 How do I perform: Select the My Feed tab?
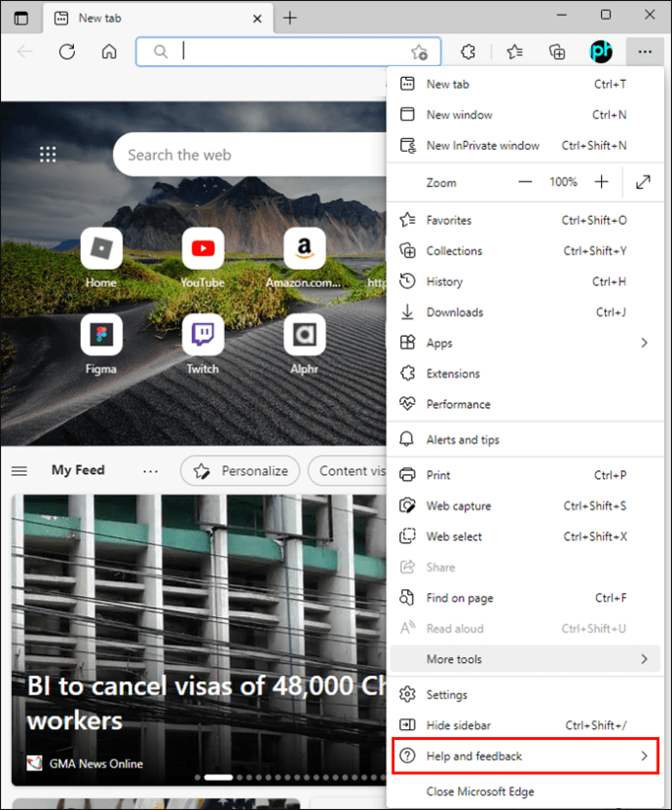78,470
